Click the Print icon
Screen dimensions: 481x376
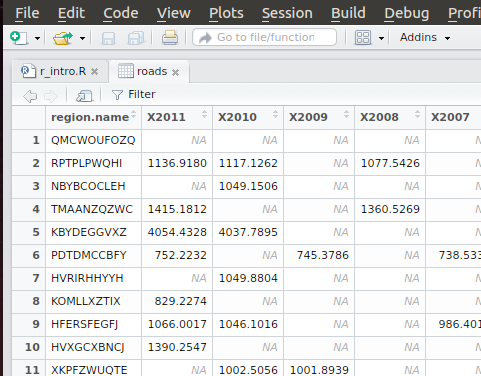[170, 38]
